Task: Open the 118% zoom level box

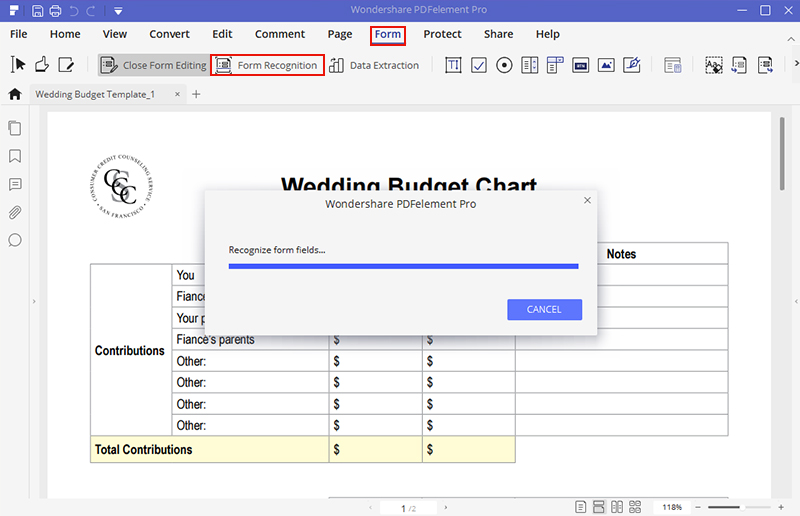Action: coord(671,507)
